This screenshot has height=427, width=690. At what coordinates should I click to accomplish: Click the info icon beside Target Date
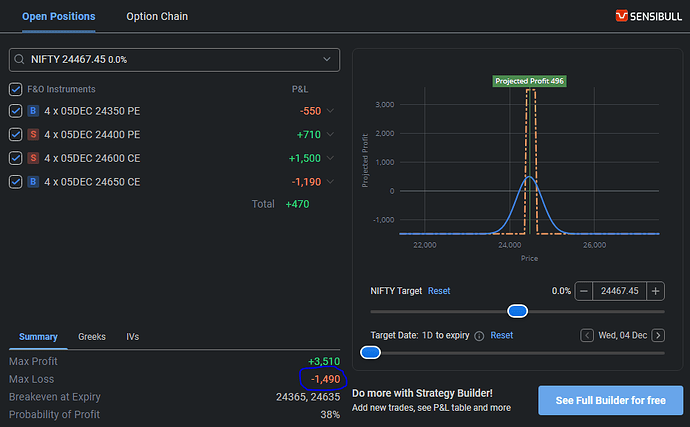[479, 336]
